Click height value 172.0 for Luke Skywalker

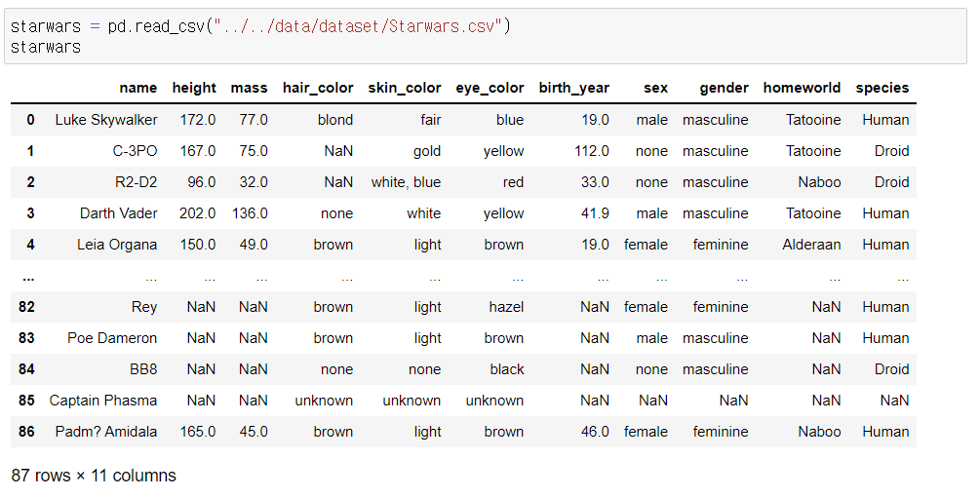[x=198, y=120]
